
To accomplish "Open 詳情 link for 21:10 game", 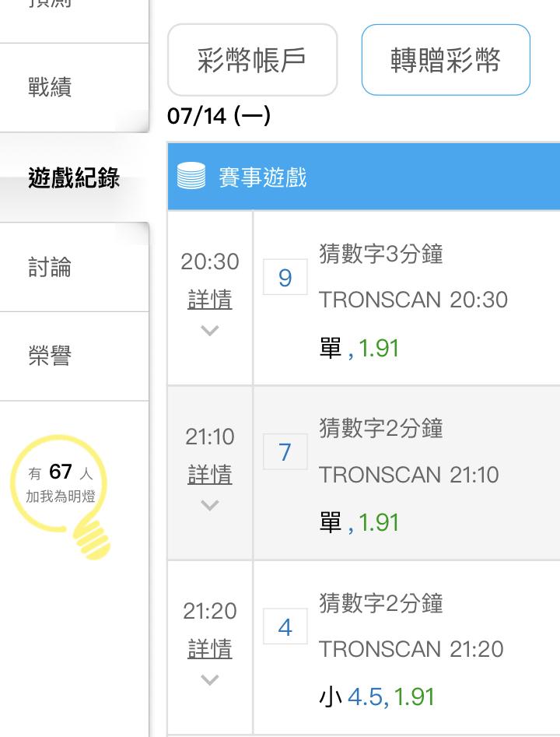I will tap(209, 474).
